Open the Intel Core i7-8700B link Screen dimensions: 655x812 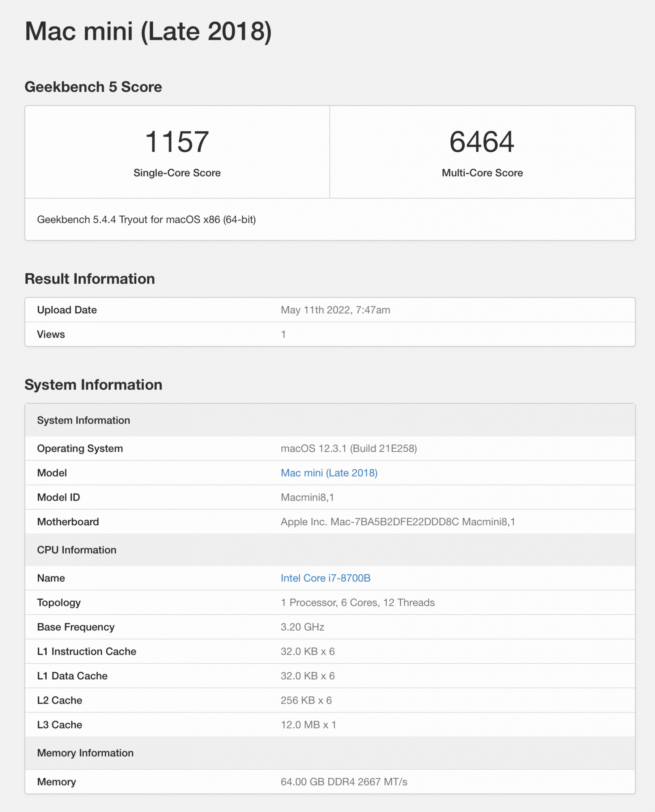(325, 578)
